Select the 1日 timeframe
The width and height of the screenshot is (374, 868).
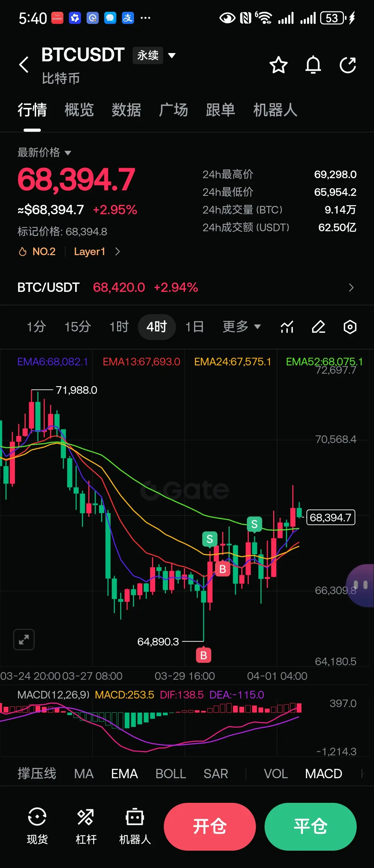(194, 327)
